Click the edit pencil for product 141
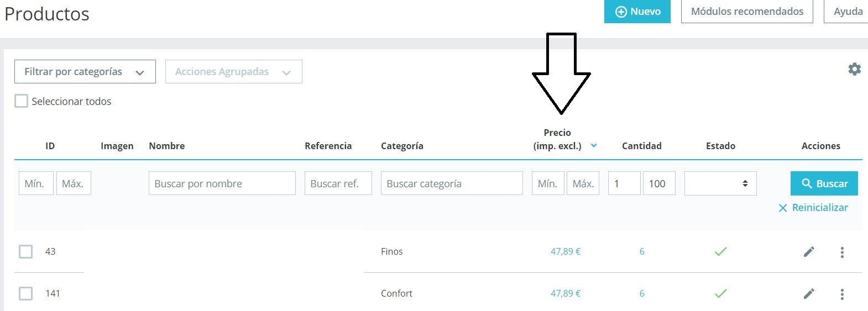This screenshot has width=868, height=311. 809,294
